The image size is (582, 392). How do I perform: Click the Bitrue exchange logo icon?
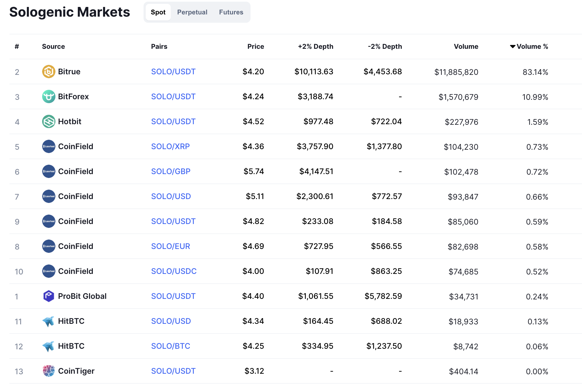48,72
